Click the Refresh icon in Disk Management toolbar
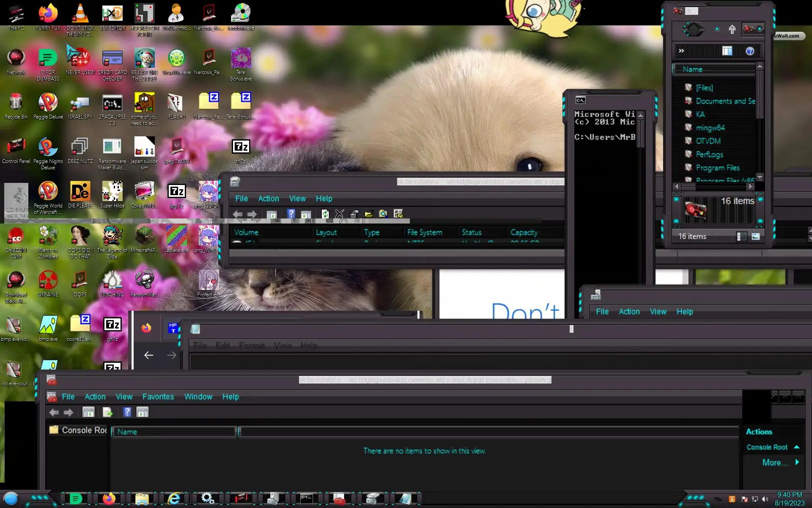This screenshot has width=812, height=508. 325,214
